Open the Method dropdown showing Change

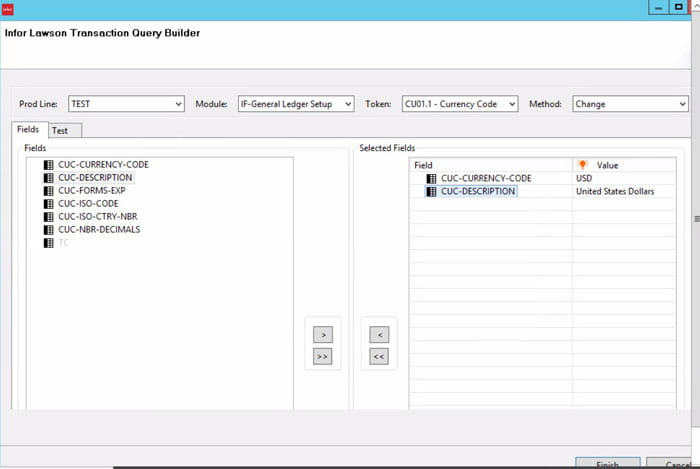click(630, 104)
